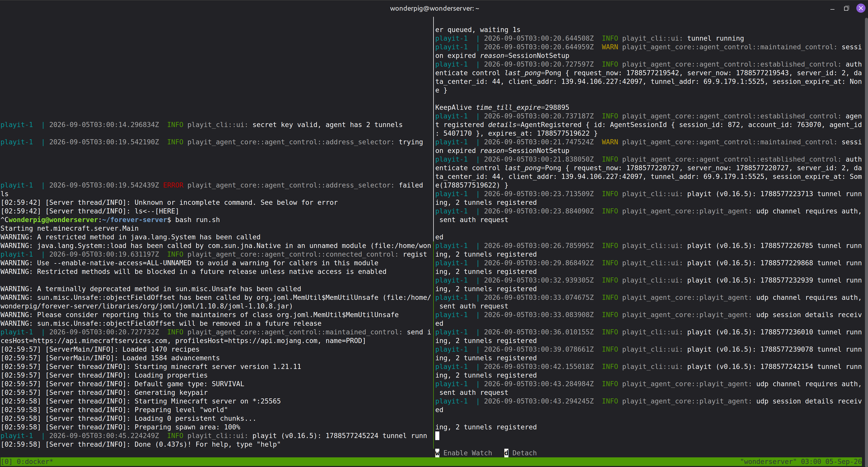Screen dimensions: 868x467
Task: Click 'api.minecraftservices.com' host line
Action: tap(183, 340)
